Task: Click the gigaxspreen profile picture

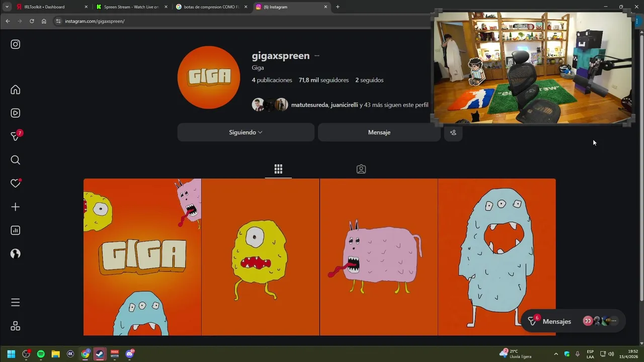Action: tap(209, 77)
